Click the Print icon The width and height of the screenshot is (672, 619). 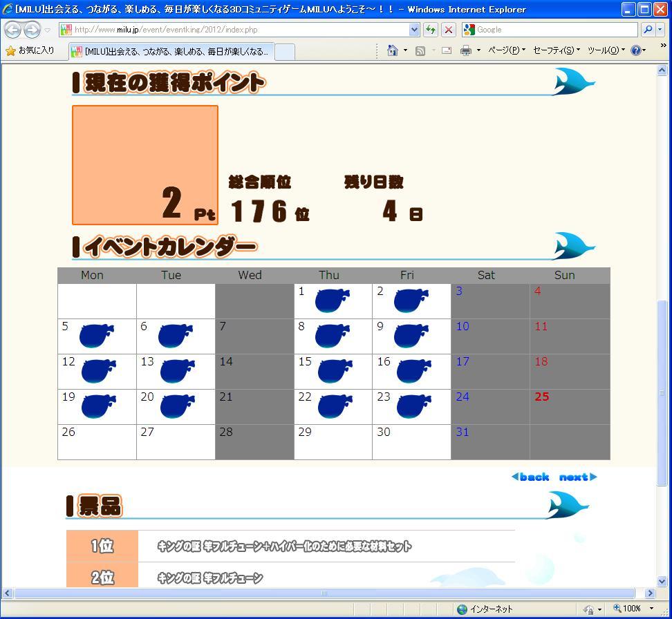pos(466,50)
